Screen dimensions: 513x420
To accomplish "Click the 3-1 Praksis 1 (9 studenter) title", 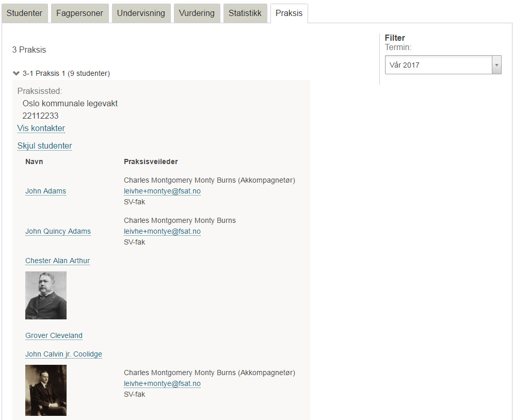I will click(66, 73).
